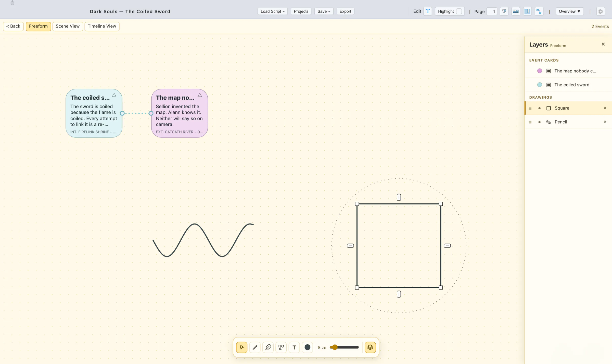
Task: Click the linked nodes diagram icon
Action: pyautogui.click(x=539, y=11)
